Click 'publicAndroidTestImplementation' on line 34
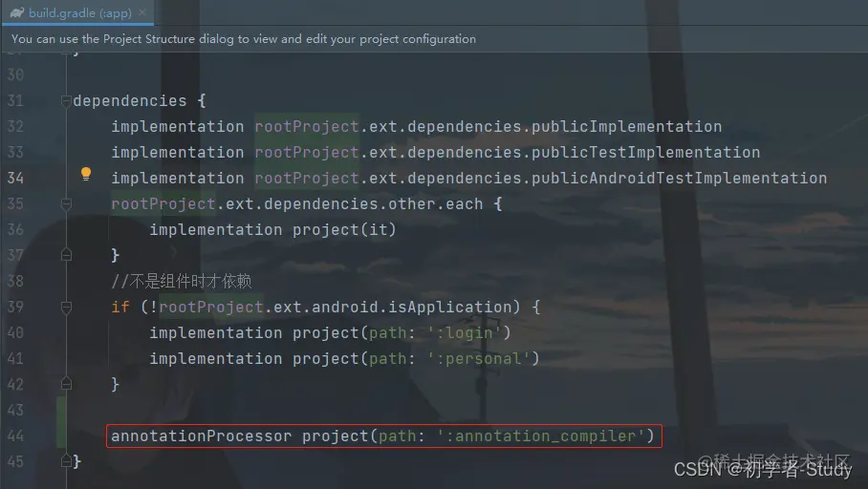Screen dimensions: 868x489 [680, 178]
